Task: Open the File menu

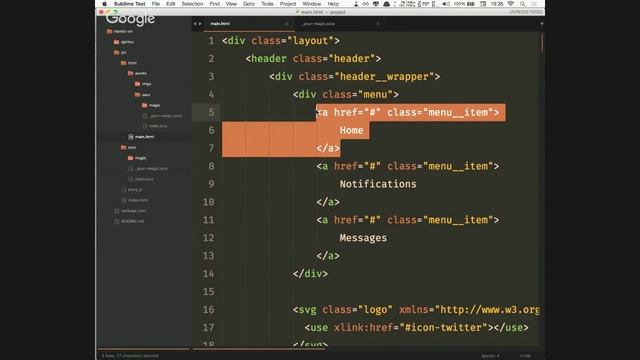Action: (156, 4)
